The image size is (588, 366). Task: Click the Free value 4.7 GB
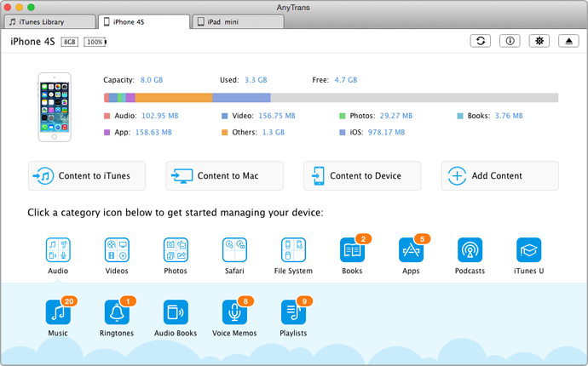coord(346,80)
